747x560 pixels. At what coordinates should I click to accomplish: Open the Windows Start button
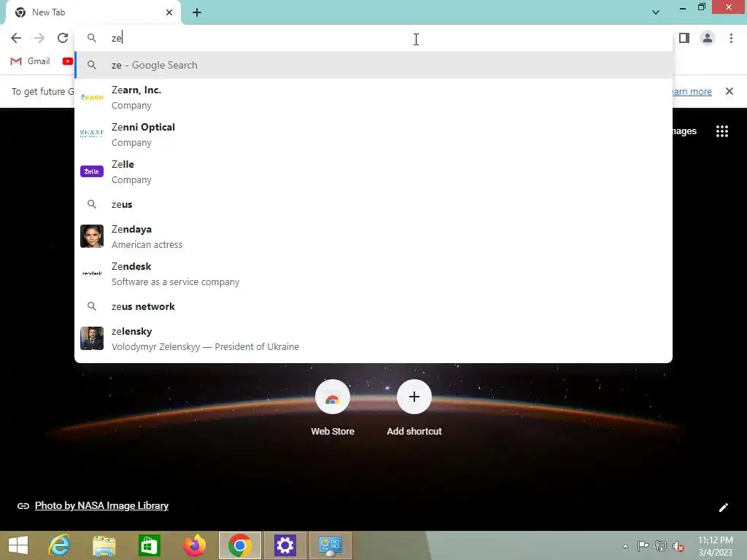click(x=18, y=545)
